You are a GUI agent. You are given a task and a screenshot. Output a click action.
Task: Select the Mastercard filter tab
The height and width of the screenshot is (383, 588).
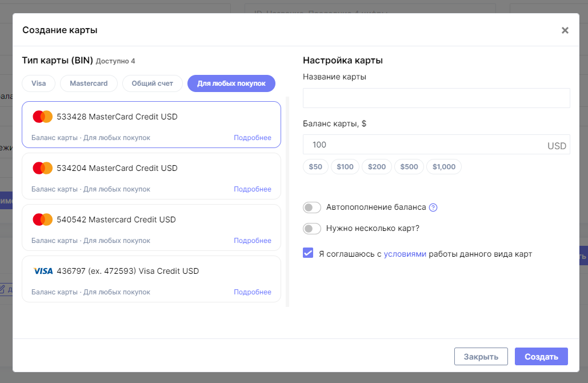[89, 83]
